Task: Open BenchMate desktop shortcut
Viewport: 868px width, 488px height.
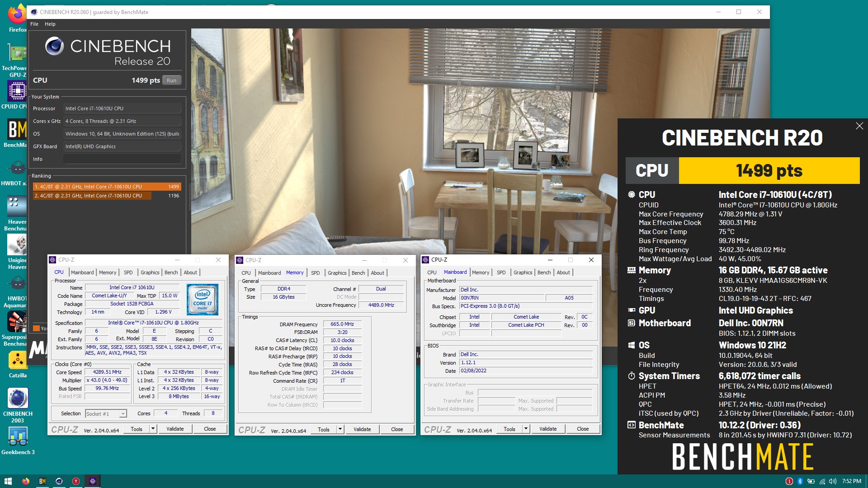Action: (x=17, y=133)
